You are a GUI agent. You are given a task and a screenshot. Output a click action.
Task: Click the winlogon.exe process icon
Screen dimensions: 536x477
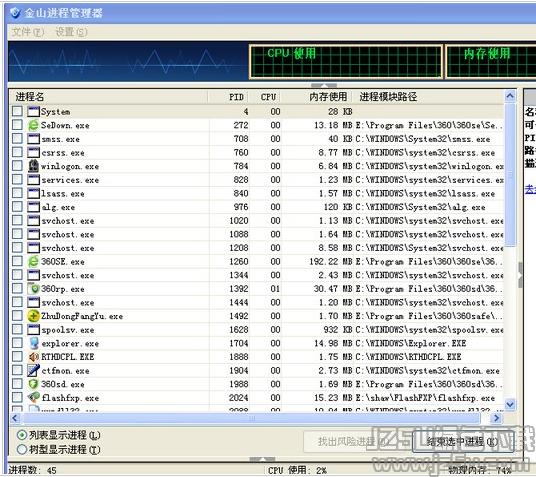click(33, 166)
